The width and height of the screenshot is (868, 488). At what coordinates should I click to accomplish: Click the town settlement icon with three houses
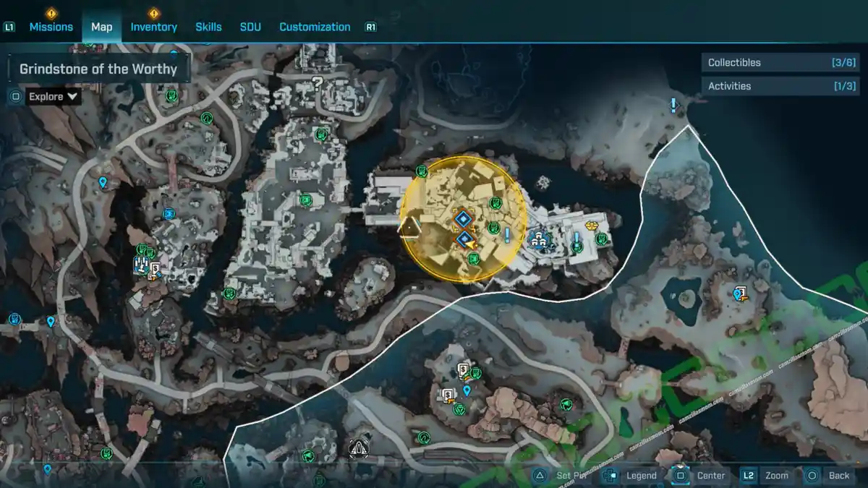coord(537,239)
